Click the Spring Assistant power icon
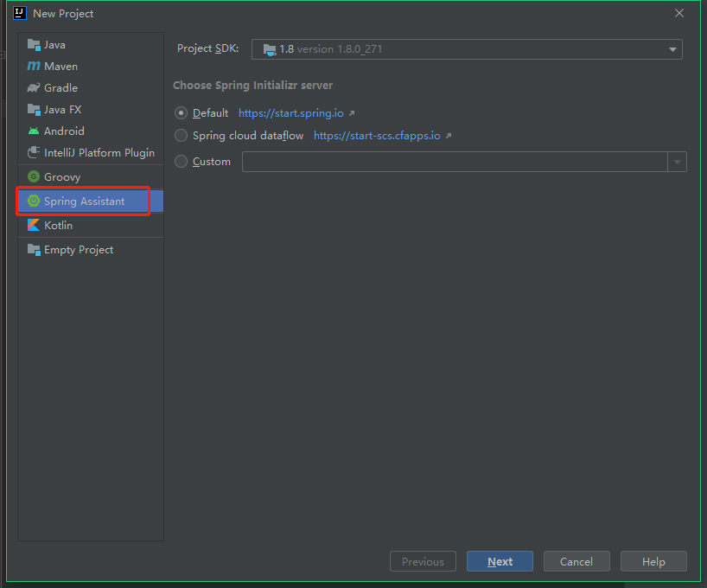The height and width of the screenshot is (588, 707). 34,201
